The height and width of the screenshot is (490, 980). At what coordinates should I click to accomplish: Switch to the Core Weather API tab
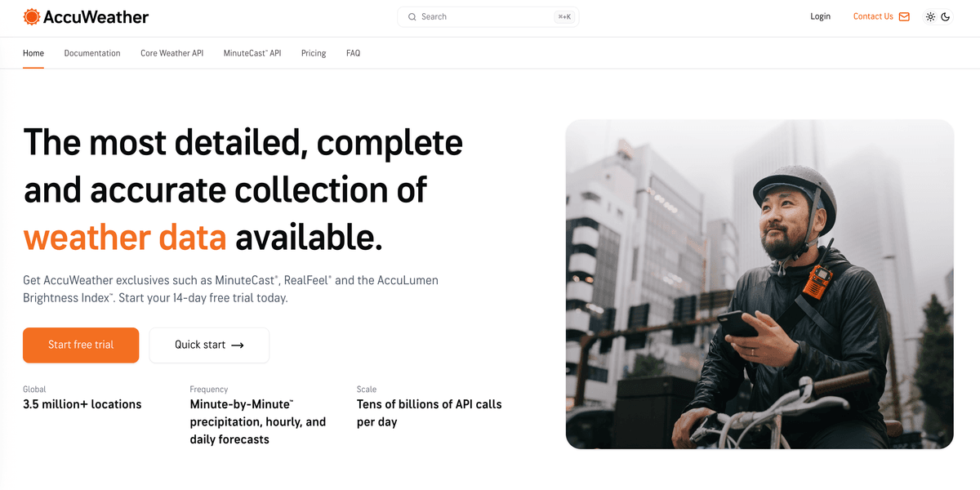point(171,53)
